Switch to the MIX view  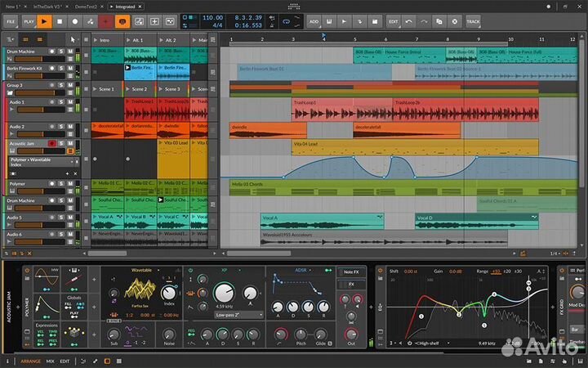coord(51,361)
